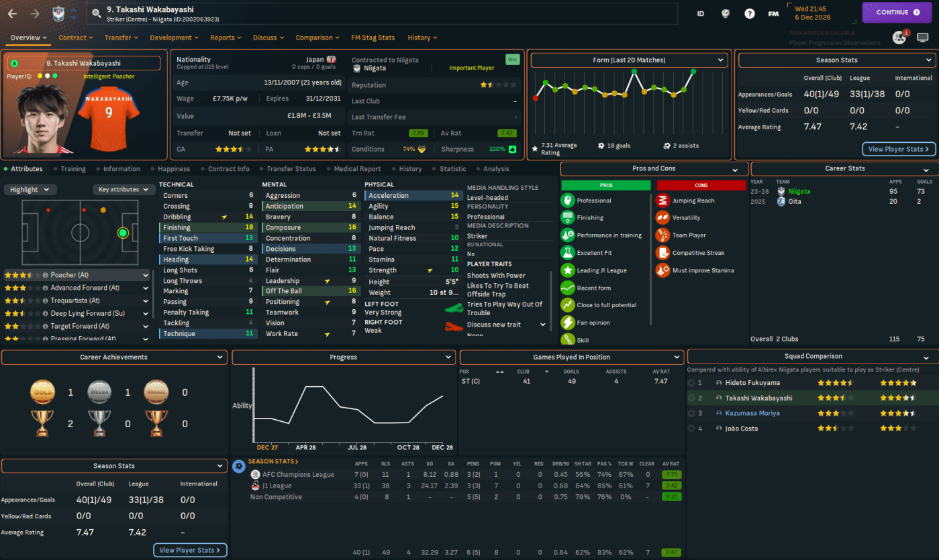Image resolution: width=939 pixels, height=560 pixels.
Task: Click the back navigation arrow
Action: [13, 13]
